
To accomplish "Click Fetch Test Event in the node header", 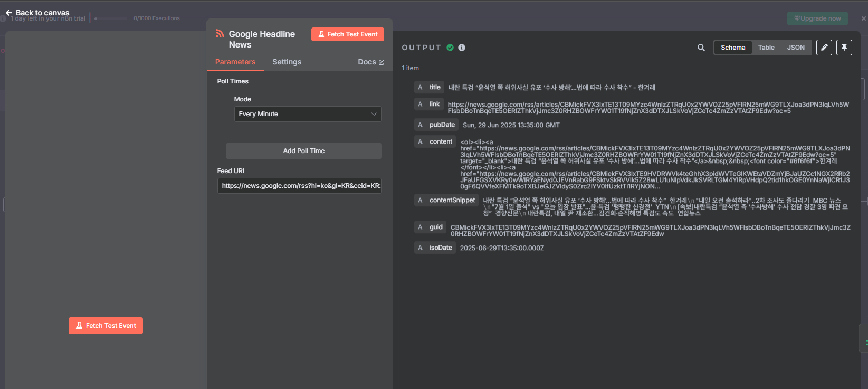I will 348,34.
